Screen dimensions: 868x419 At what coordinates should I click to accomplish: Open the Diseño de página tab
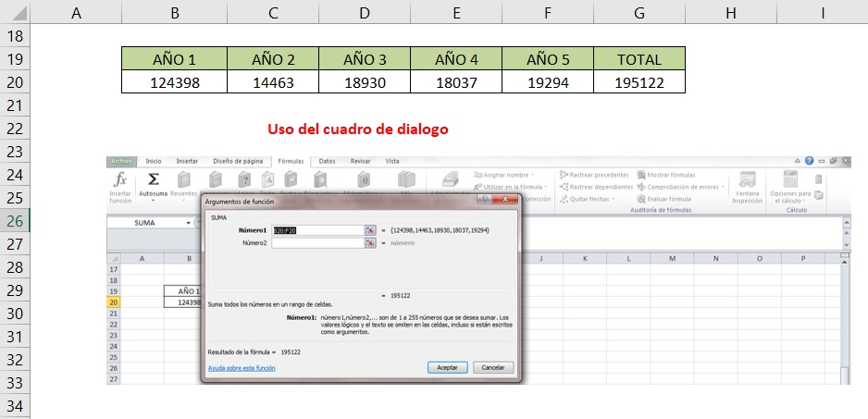pos(235,161)
